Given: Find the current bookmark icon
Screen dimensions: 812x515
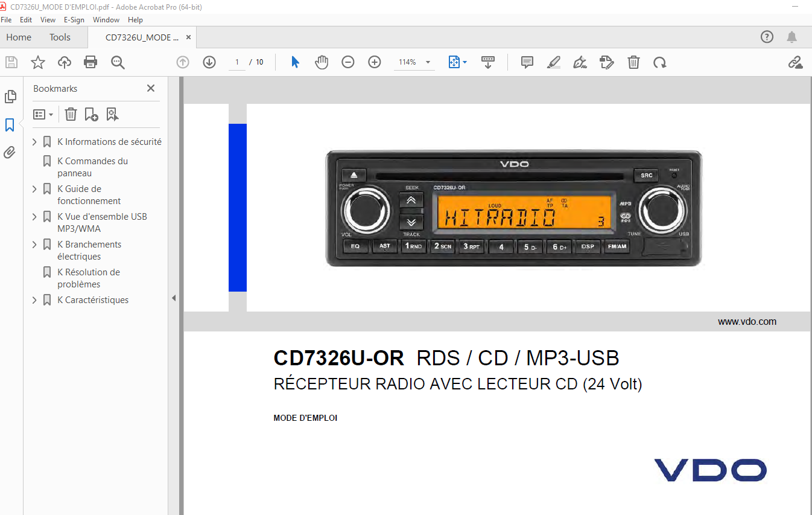Looking at the screenshot, I should [112, 114].
